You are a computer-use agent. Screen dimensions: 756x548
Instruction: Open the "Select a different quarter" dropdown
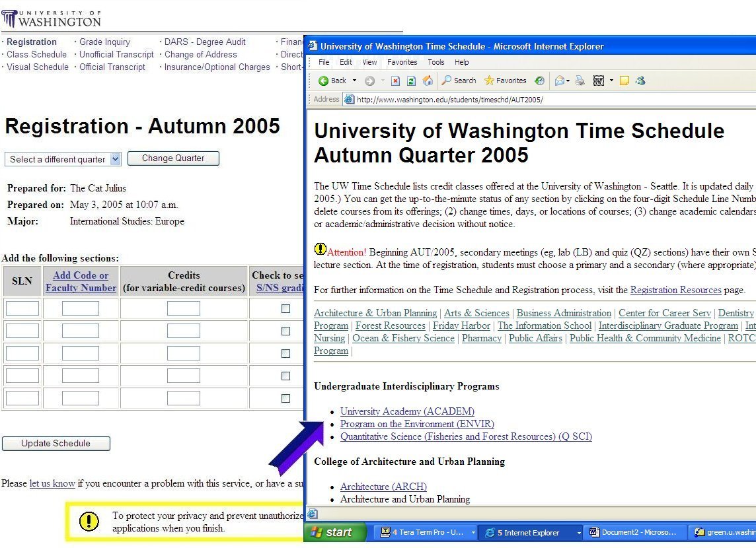63,159
